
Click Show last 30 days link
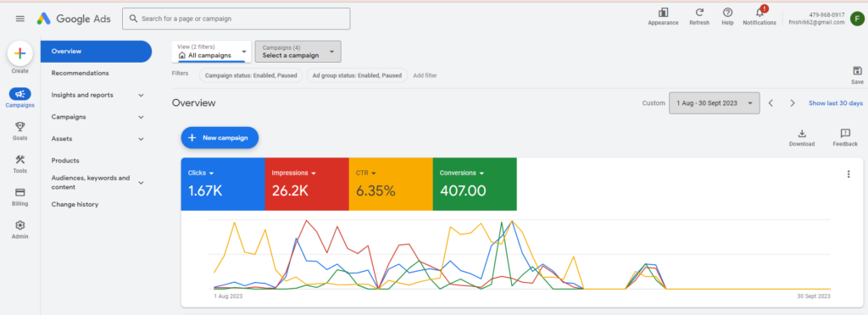(835, 103)
